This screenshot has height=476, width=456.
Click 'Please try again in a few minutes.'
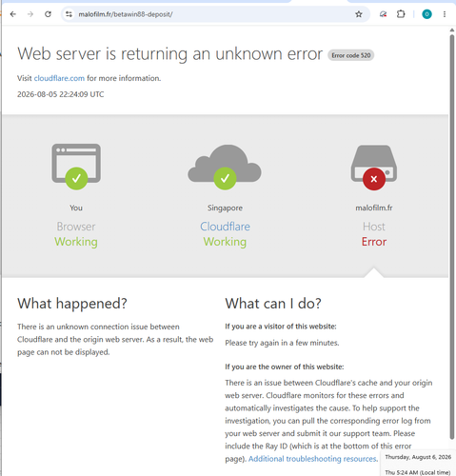[282, 343]
